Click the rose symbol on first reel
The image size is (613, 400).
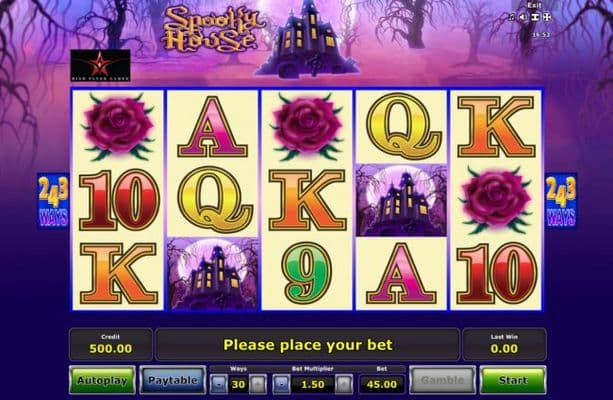[118, 126]
